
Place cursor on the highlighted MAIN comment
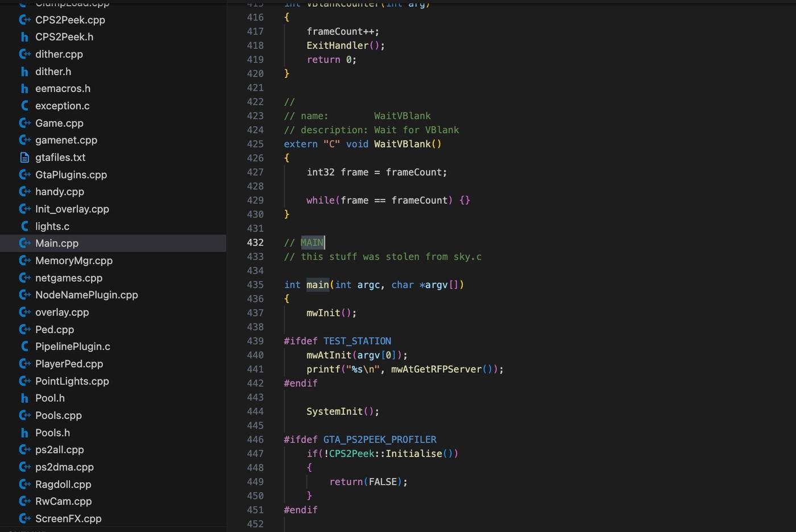[312, 243]
